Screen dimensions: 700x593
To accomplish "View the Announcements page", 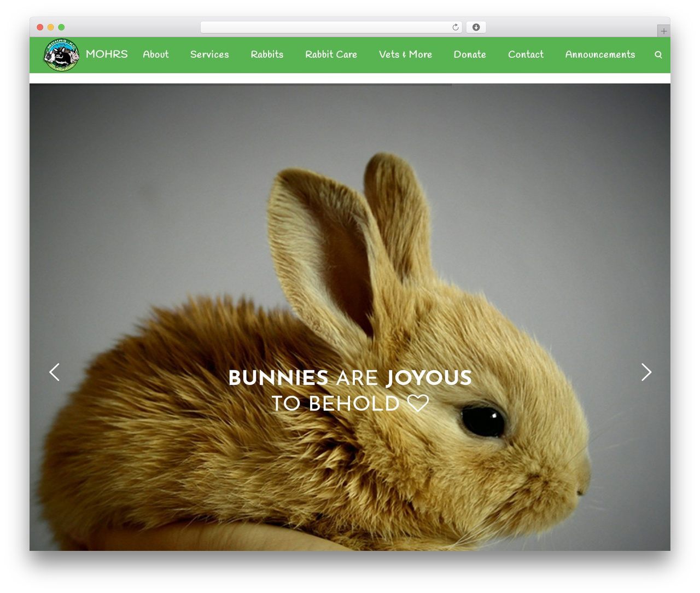I will tap(600, 55).
